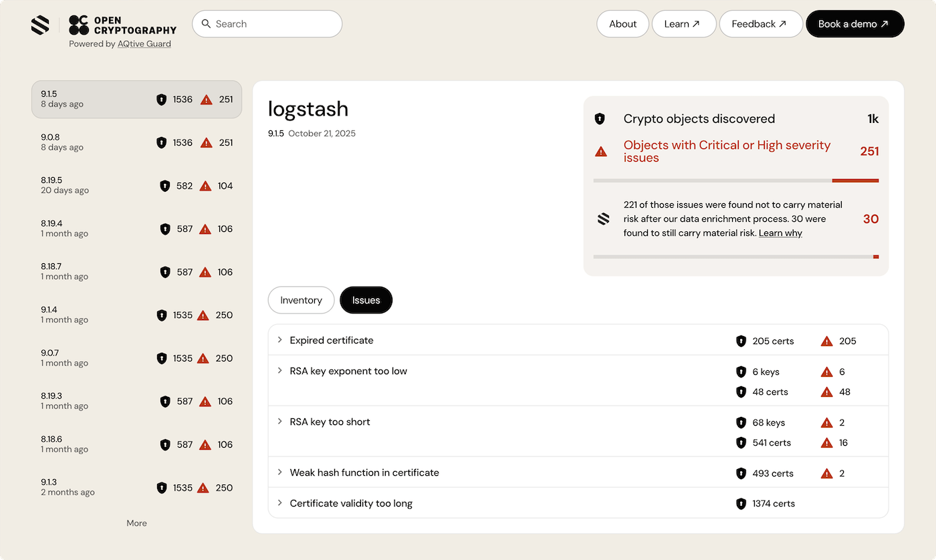The height and width of the screenshot is (560, 936).
Task: Select version 9.1.3 from 2 months ago
Action: coord(137,488)
